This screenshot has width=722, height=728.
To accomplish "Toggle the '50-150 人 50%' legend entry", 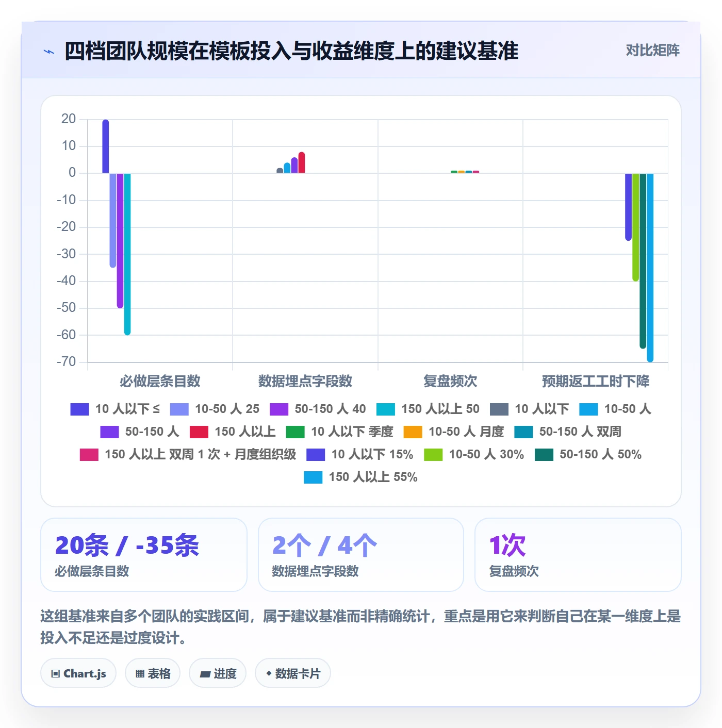I will [588, 454].
